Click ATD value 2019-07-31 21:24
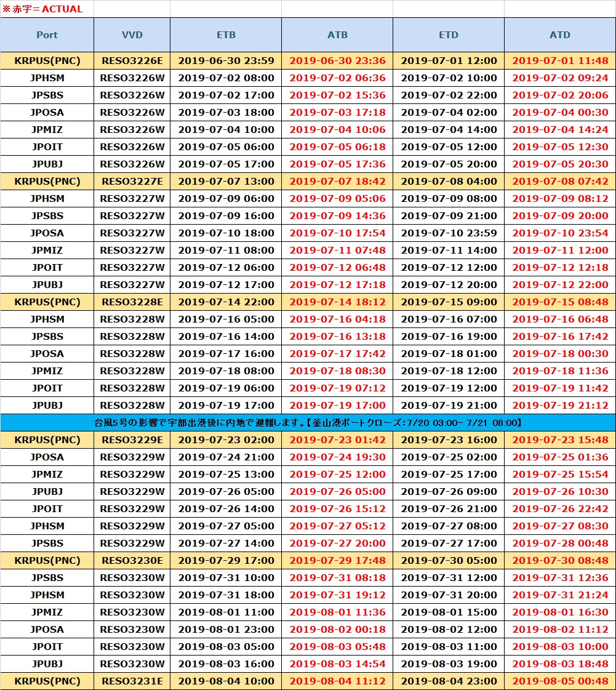The image size is (616, 690). pos(559,595)
